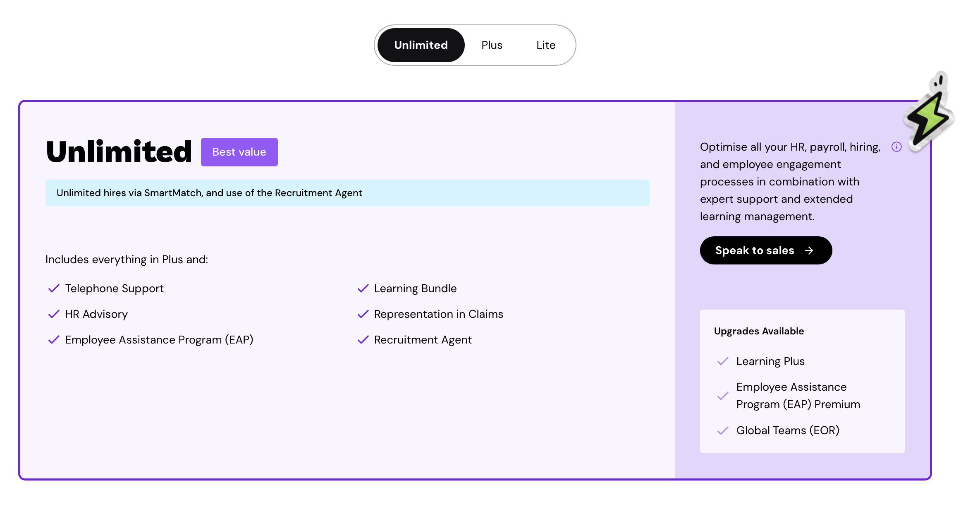The image size is (980, 519).
Task: Click checkmark next to Learning Bundle
Action: [x=363, y=288]
